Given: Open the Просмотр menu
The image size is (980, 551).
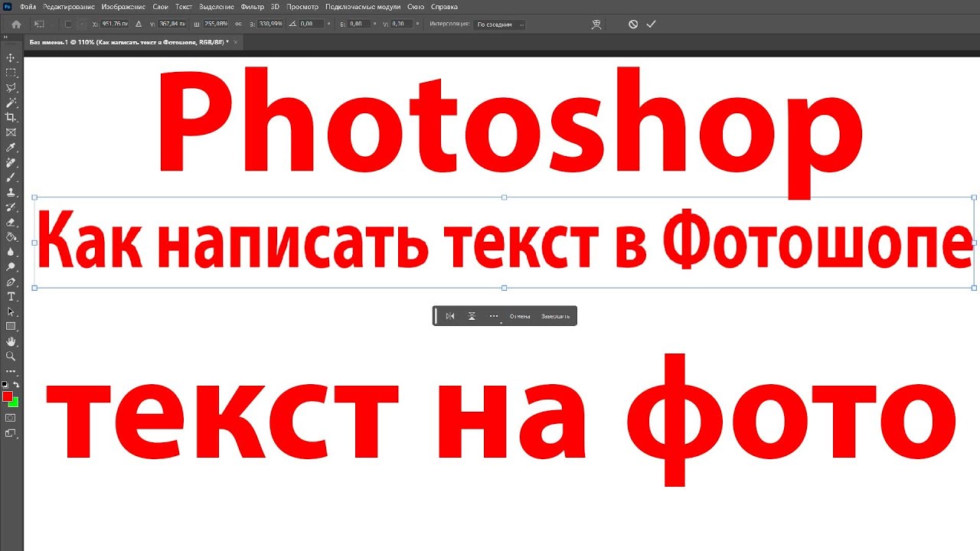Looking at the screenshot, I should [302, 6].
